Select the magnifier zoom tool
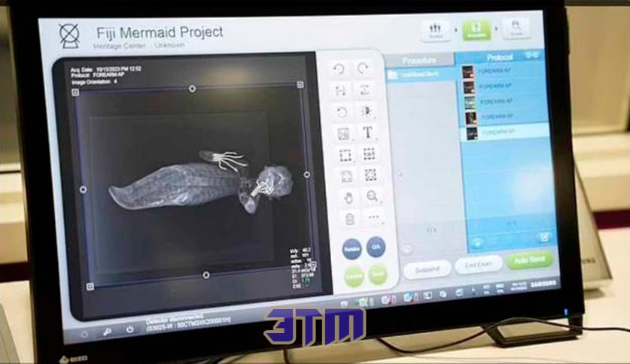 pos(372,196)
